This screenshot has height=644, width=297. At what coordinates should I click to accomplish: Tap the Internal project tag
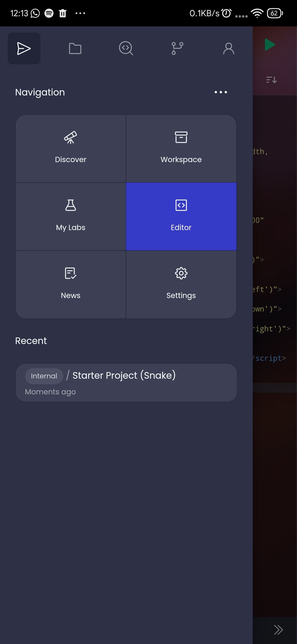pos(44,376)
